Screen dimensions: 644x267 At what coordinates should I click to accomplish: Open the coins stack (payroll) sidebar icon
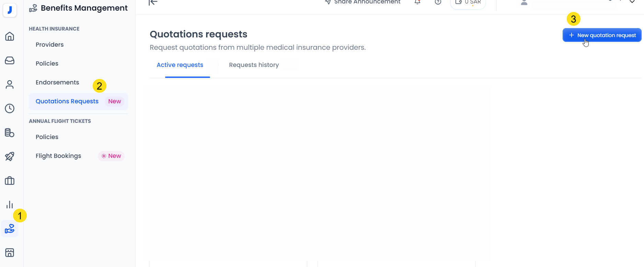[x=10, y=132]
